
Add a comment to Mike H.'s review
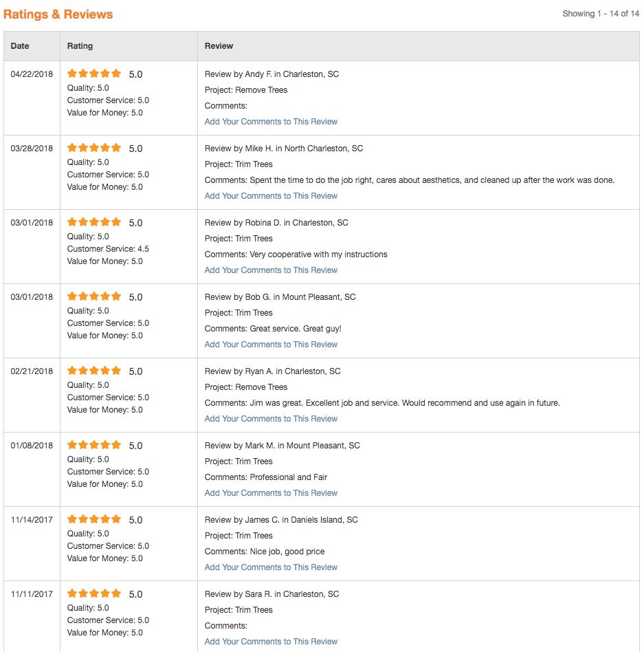tap(271, 195)
